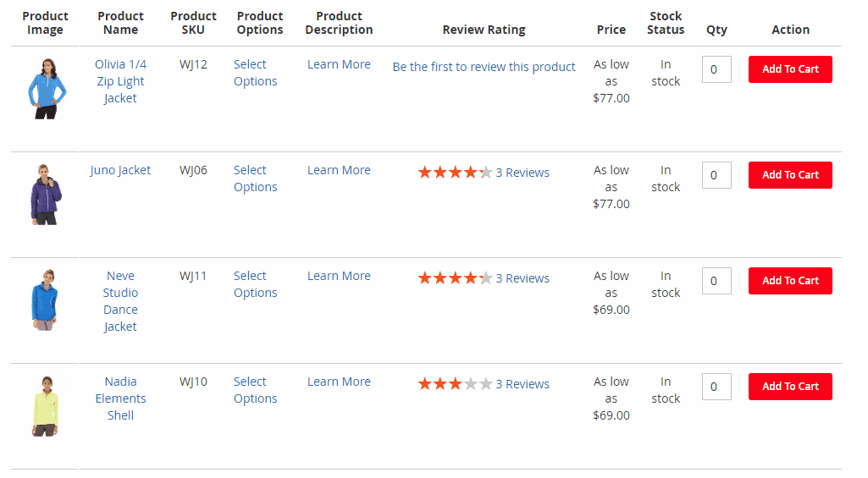Click Learn More for Neve Studio Dance Jacket

coord(339,276)
